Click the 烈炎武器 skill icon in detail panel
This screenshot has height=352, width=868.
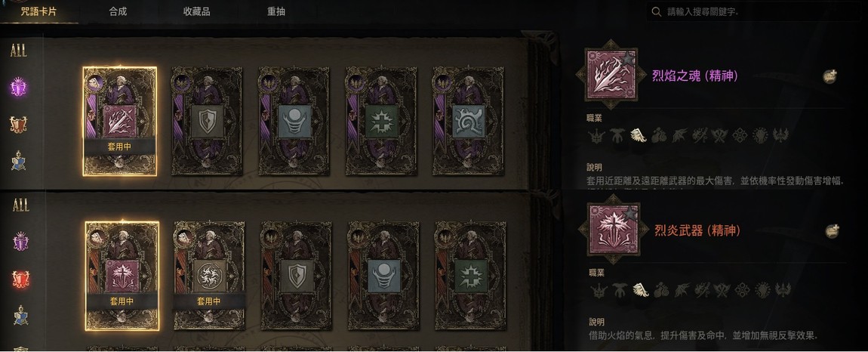click(x=613, y=230)
